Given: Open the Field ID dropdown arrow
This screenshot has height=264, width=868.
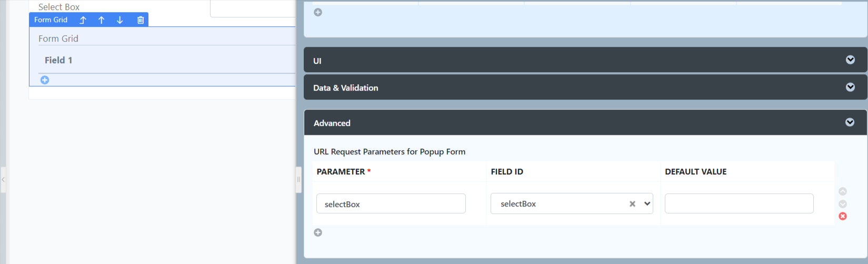Looking at the screenshot, I should pyautogui.click(x=647, y=204).
